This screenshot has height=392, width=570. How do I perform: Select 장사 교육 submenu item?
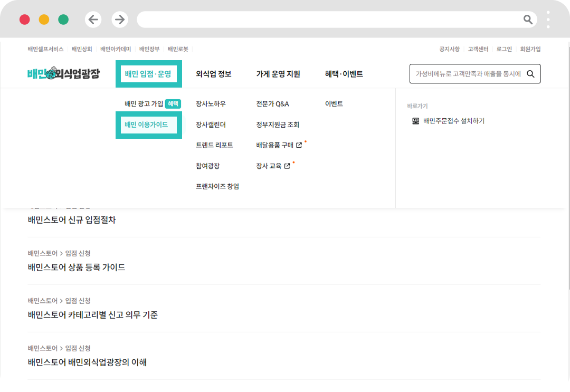coord(269,166)
